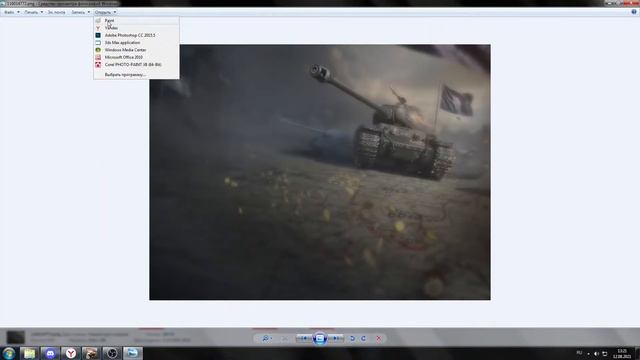Rotate image counterclockwise
Screen dimensions: 640x360
pyautogui.click(x=352, y=338)
